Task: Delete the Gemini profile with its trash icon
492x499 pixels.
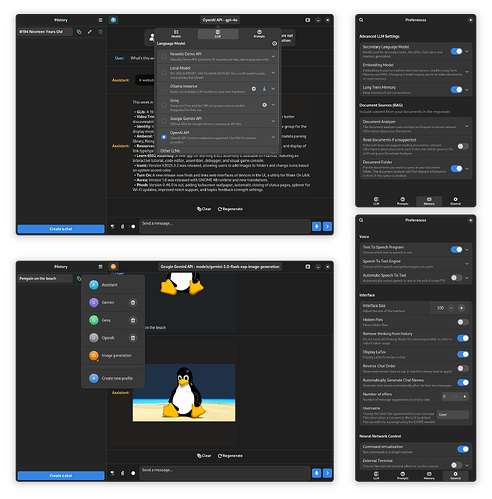Action: [x=133, y=302]
